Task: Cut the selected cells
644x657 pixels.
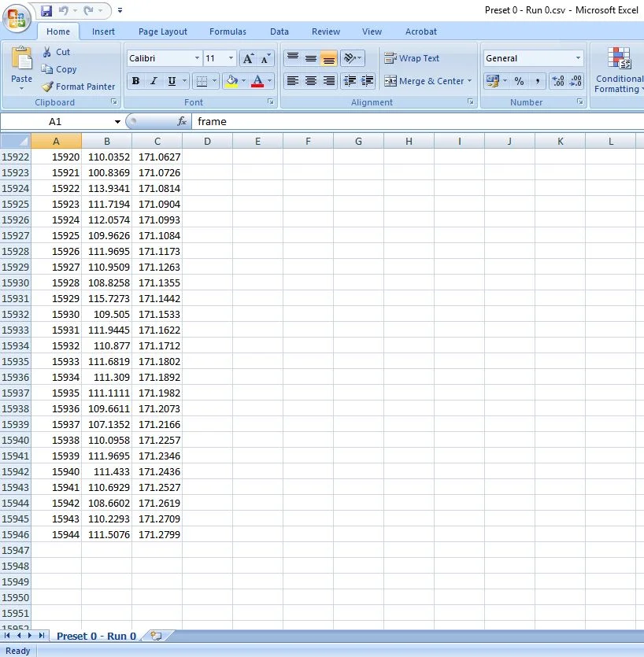Action: click(57, 52)
